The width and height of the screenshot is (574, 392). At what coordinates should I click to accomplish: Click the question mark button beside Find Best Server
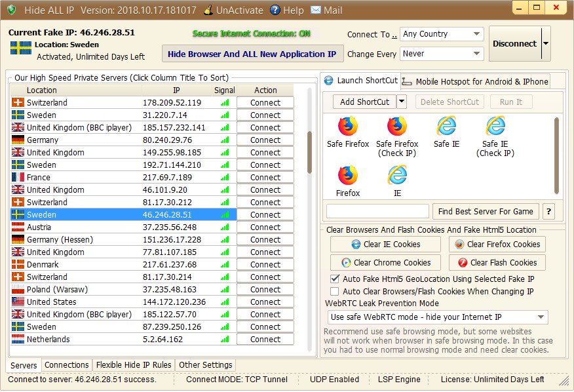(548, 211)
